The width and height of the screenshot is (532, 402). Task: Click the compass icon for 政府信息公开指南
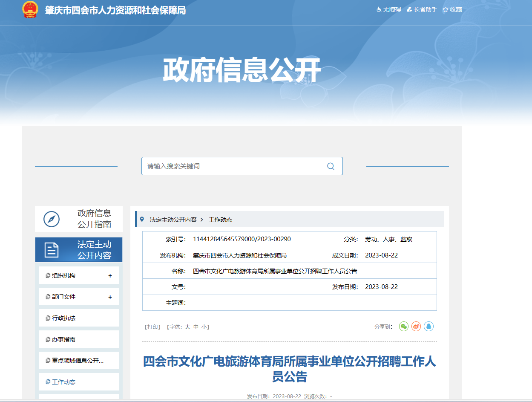52,219
